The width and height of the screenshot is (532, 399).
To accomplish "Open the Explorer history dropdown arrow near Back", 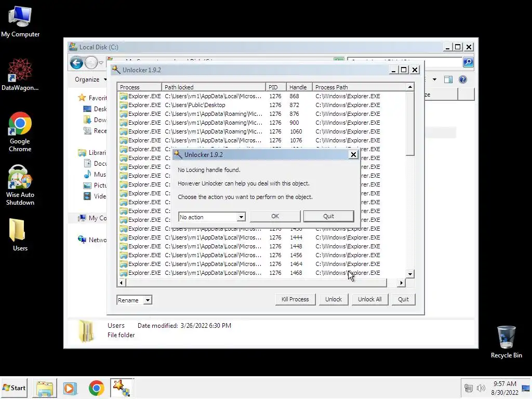I will point(101,63).
